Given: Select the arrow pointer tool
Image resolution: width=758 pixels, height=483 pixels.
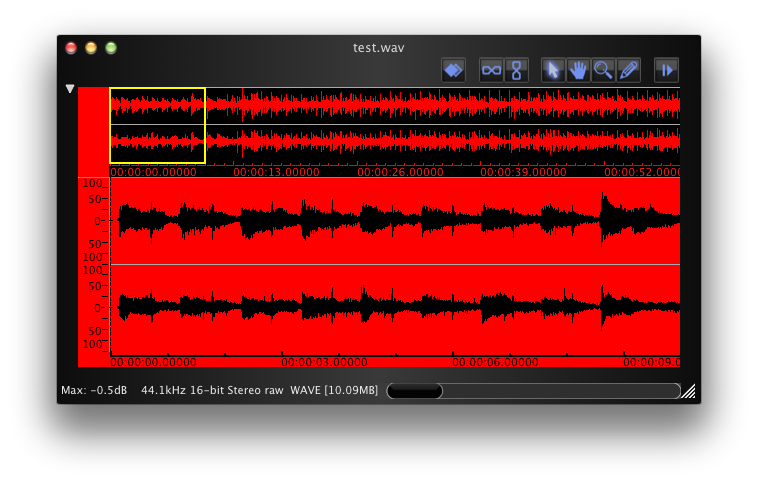Looking at the screenshot, I should click(553, 71).
